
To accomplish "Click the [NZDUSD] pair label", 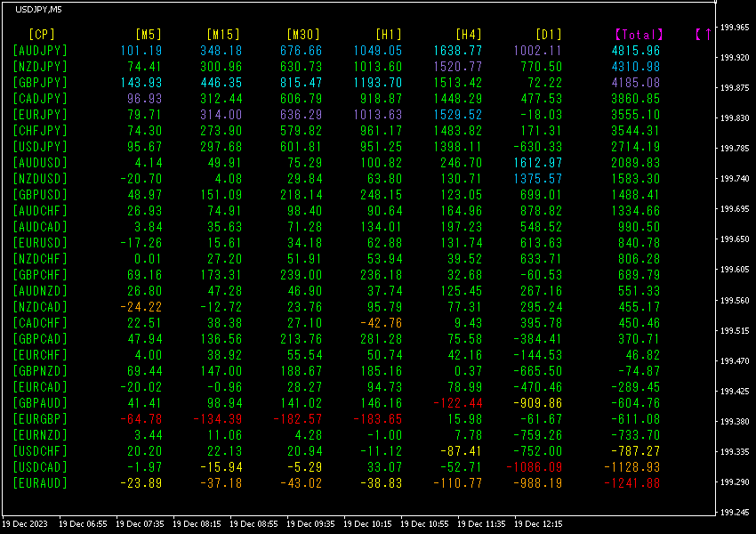I will pyautogui.click(x=40, y=179).
